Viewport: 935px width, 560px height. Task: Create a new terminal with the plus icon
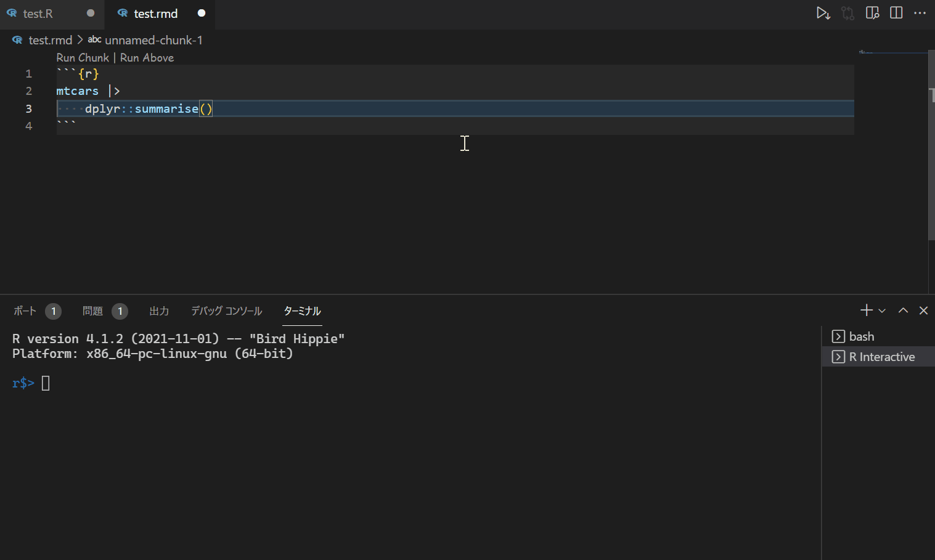(x=865, y=310)
